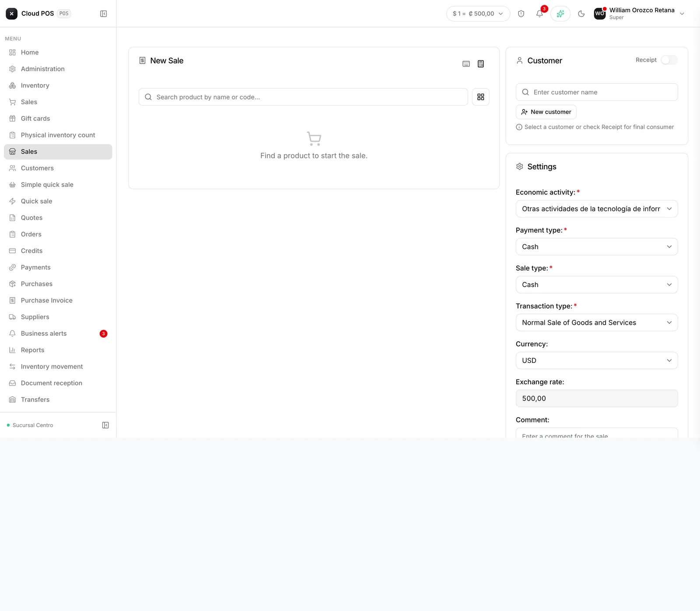Click the Cloud POS logo icon
700x611 pixels.
pyautogui.click(x=12, y=14)
